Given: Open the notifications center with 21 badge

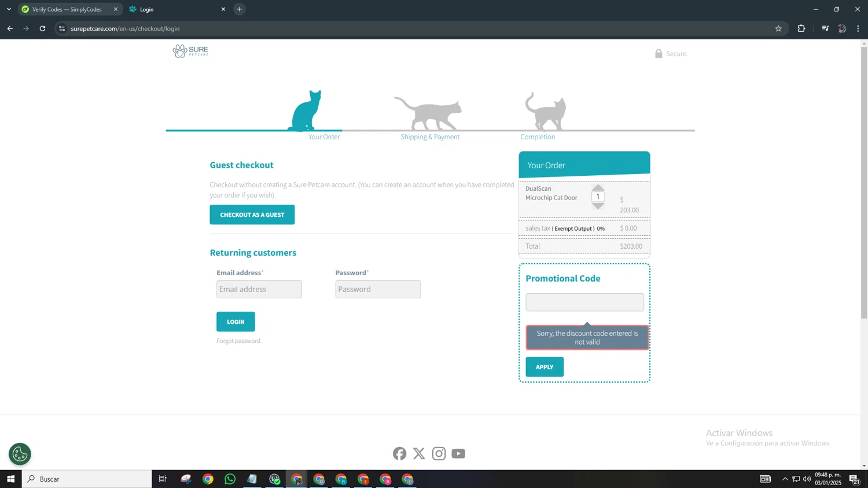Looking at the screenshot, I should (854, 479).
